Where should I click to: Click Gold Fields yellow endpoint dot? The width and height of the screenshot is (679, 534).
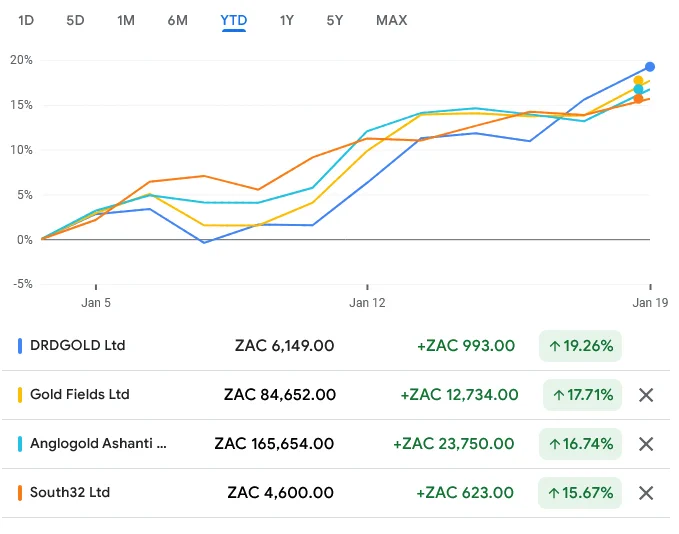click(638, 81)
